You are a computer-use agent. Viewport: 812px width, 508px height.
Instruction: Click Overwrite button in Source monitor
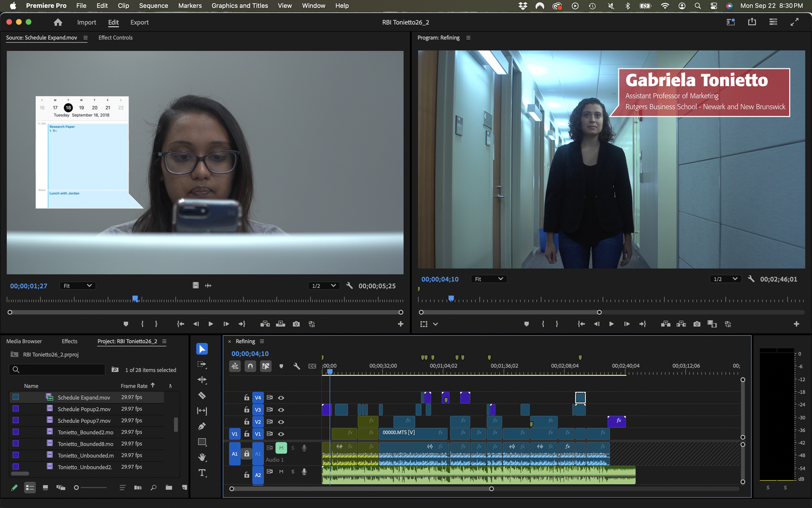click(x=280, y=324)
